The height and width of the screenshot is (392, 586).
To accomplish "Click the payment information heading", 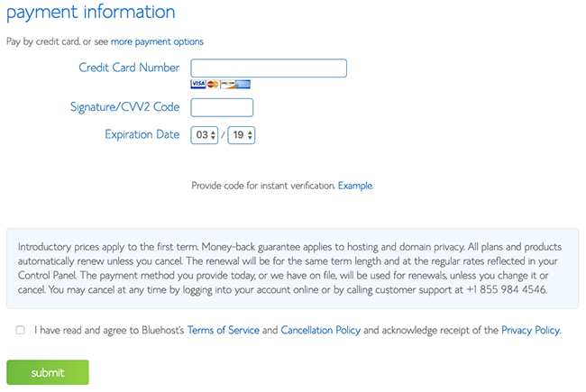I will coord(91,12).
